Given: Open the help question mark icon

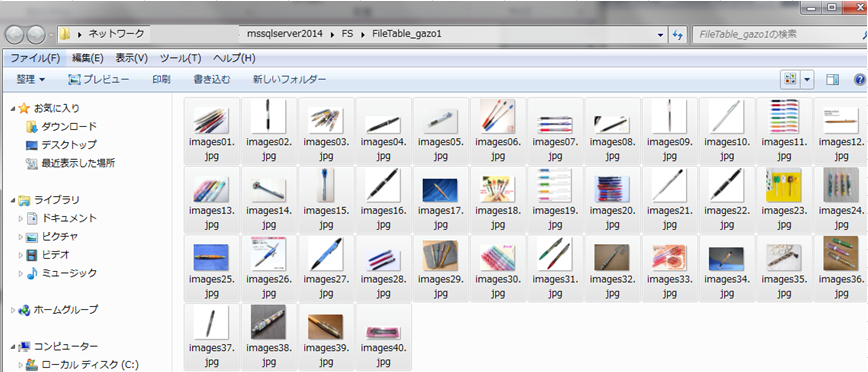Looking at the screenshot, I should pos(860,80).
